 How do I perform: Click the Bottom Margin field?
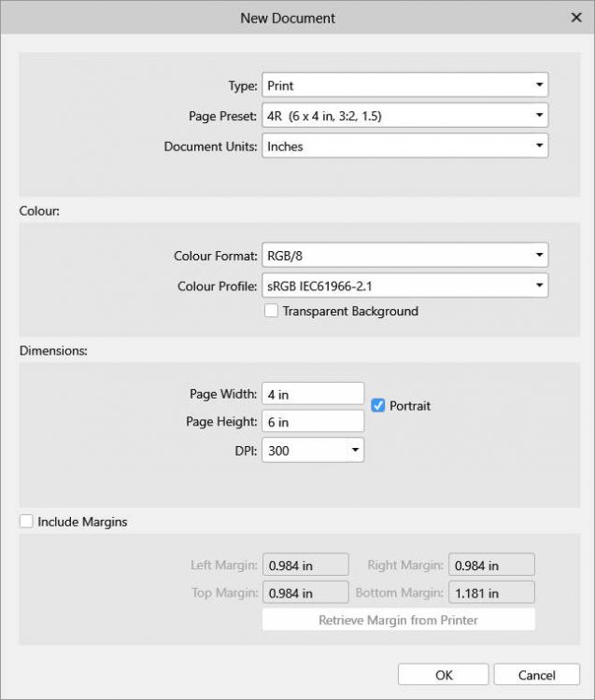click(x=491, y=593)
